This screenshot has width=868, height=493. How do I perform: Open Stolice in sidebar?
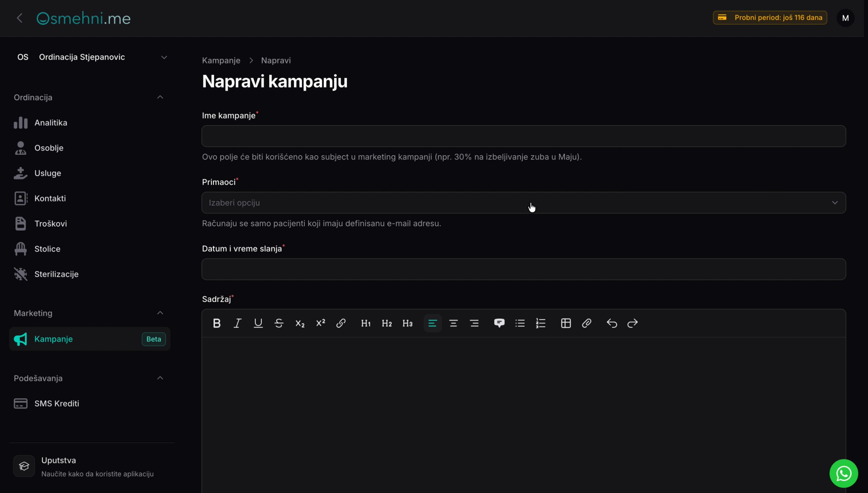89,249
